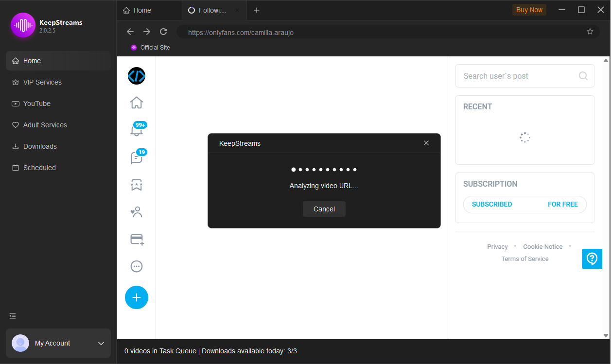611x364 pixels.
Task: Go back with the back arrow
Action: coord(130,32)
